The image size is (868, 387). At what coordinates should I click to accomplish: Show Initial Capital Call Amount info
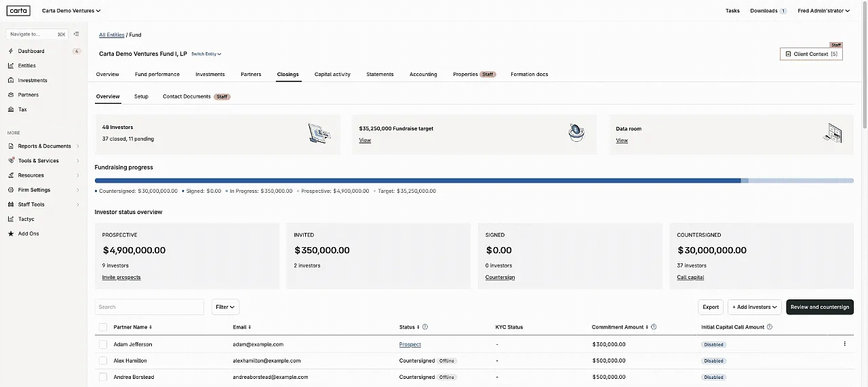770,327
